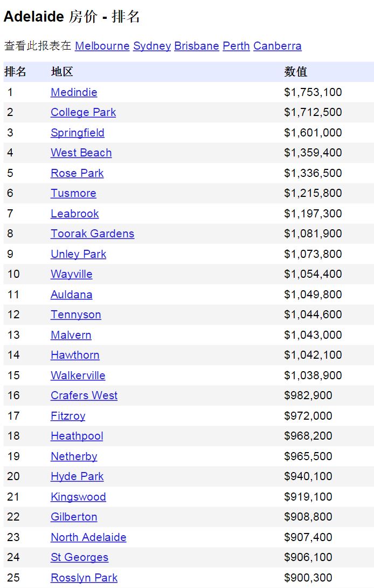Open the Hyde Park suburb link

(x=77, y=476)
